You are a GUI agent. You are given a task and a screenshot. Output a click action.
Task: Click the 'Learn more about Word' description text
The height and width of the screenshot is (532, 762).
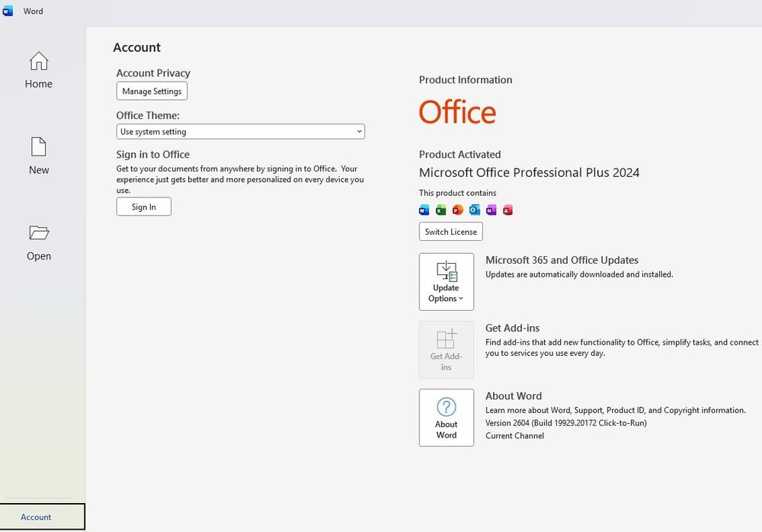tap(616, 410)
